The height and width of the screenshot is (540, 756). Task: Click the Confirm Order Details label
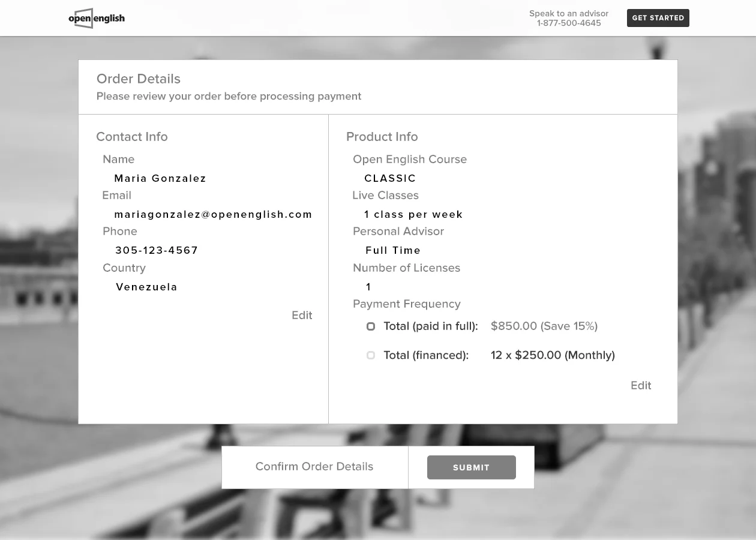click(314, 466)
